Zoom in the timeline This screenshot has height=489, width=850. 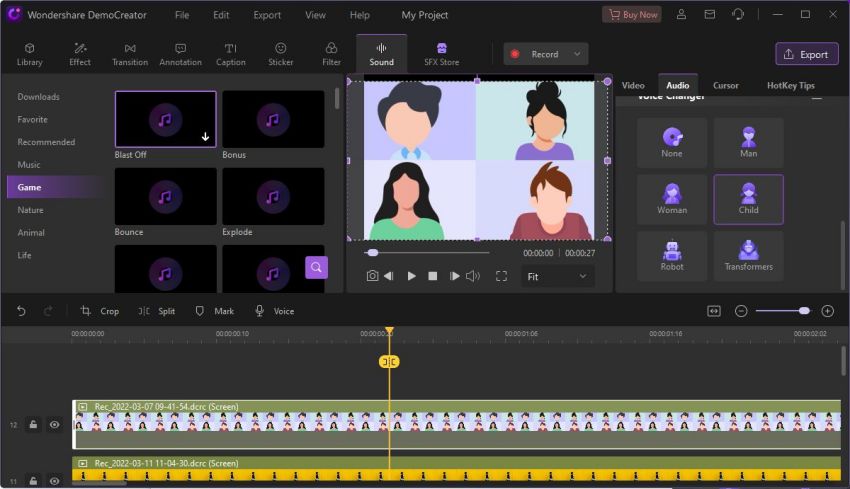click(827, 311)
